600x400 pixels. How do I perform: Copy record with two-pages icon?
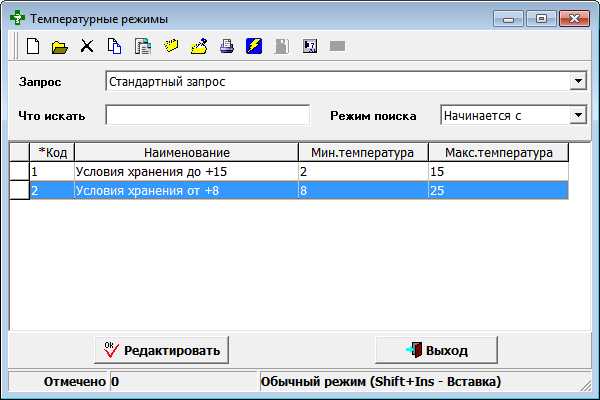coord(114,46)
